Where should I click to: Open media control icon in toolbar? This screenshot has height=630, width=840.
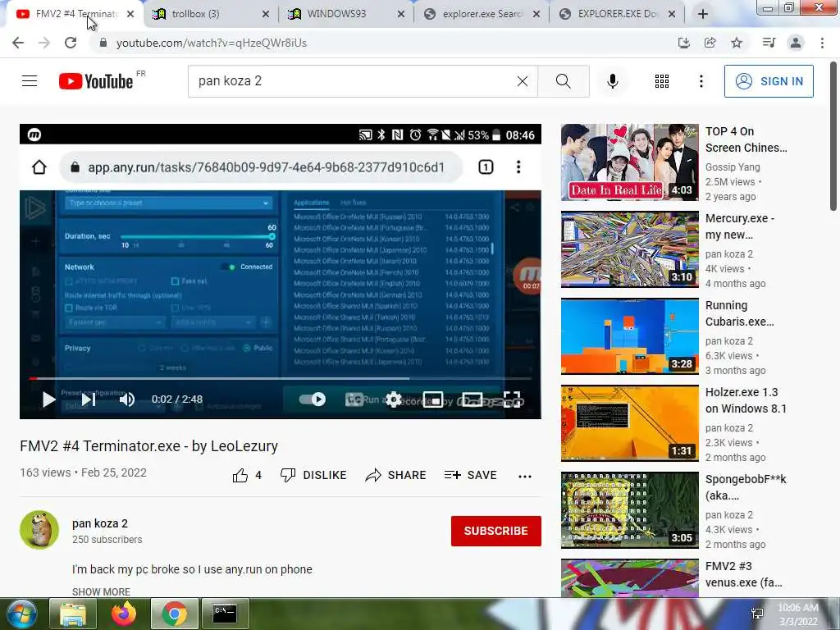click(769, 43)
